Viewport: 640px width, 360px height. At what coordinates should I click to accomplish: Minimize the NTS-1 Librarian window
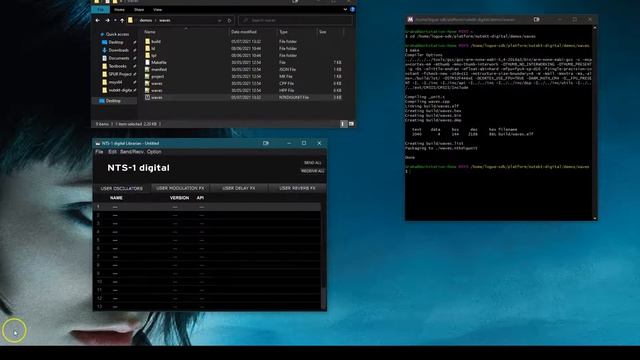[289, 143]
